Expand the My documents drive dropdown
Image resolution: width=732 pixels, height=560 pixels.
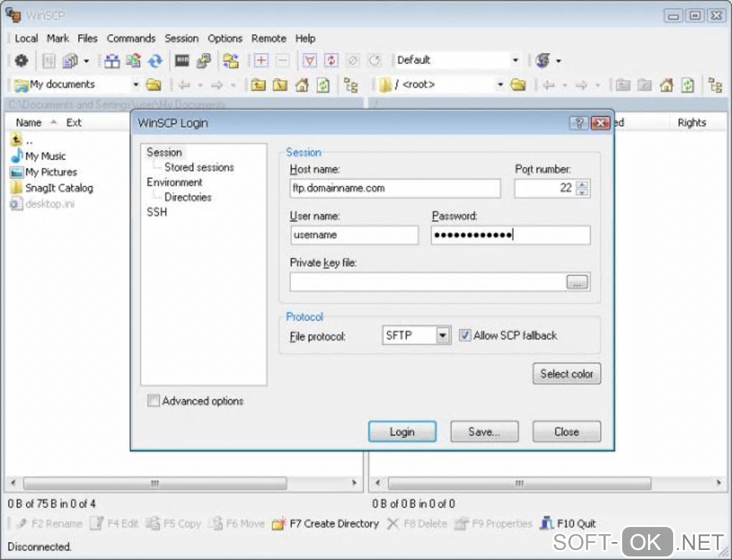pyautogui.click(x=136, y=85)
